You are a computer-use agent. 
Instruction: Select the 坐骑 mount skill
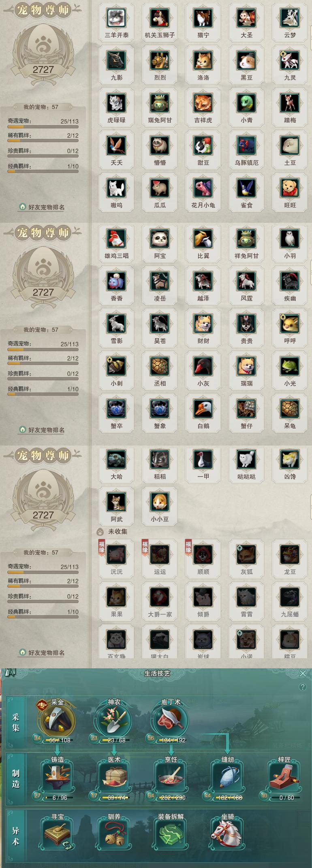tap(227, 834)
